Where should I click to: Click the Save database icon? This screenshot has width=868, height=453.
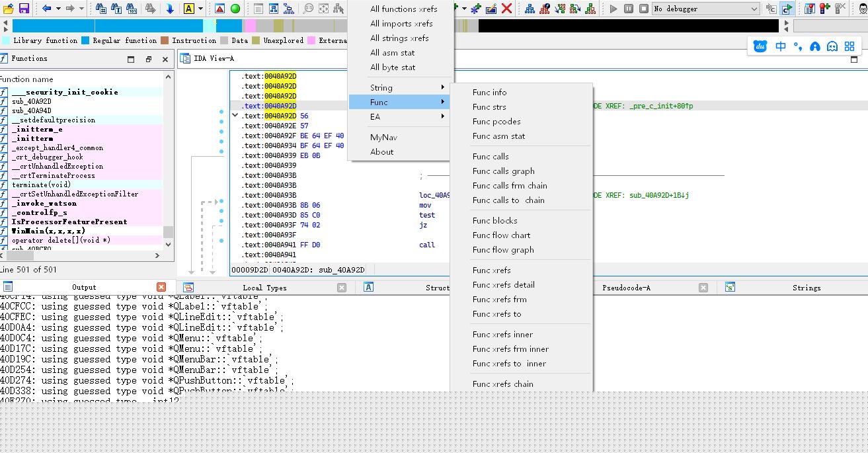point(24,9)
